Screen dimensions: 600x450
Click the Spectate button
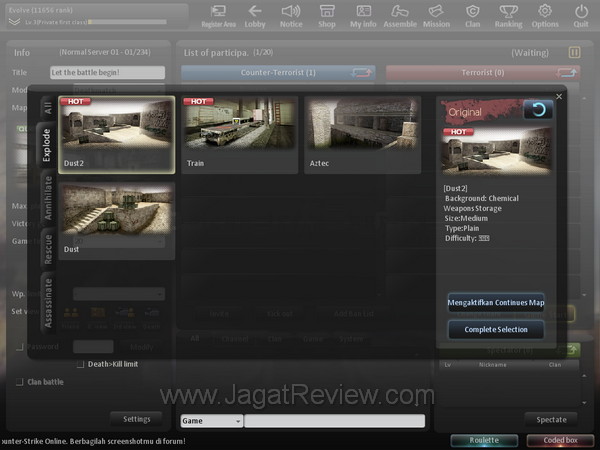551,420
